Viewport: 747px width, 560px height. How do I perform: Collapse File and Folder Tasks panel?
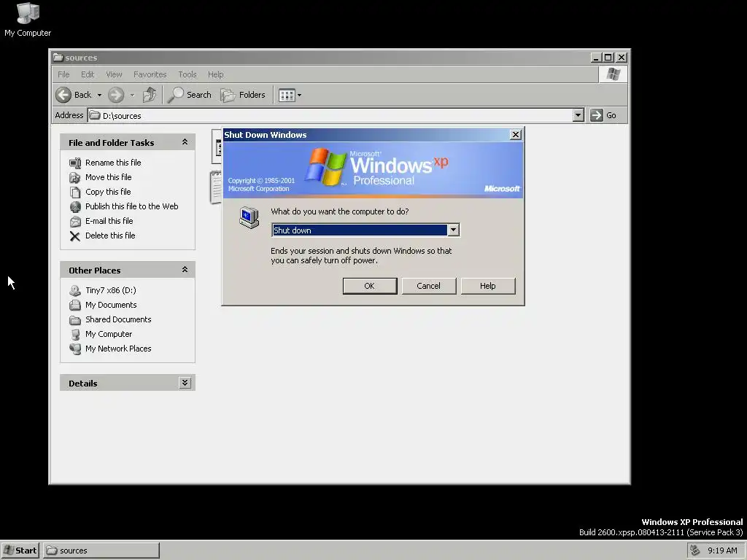point(185,142)
